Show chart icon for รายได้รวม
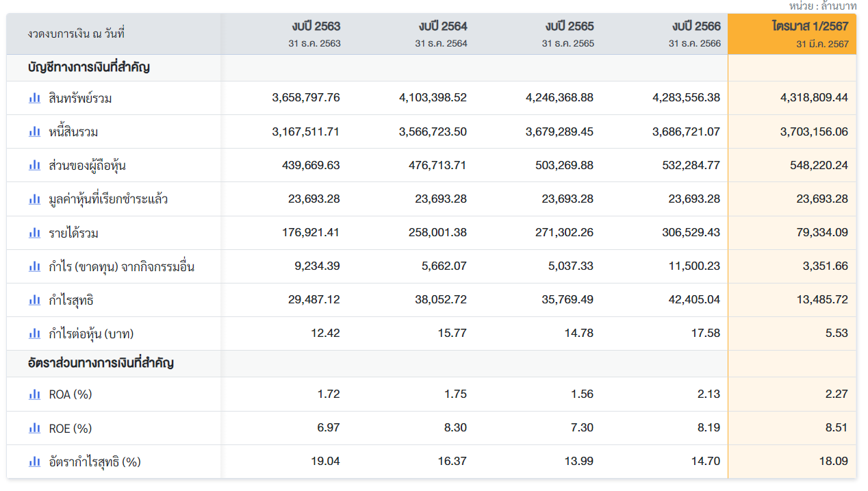This screenshot has width=868, height=491. [34, 233]
